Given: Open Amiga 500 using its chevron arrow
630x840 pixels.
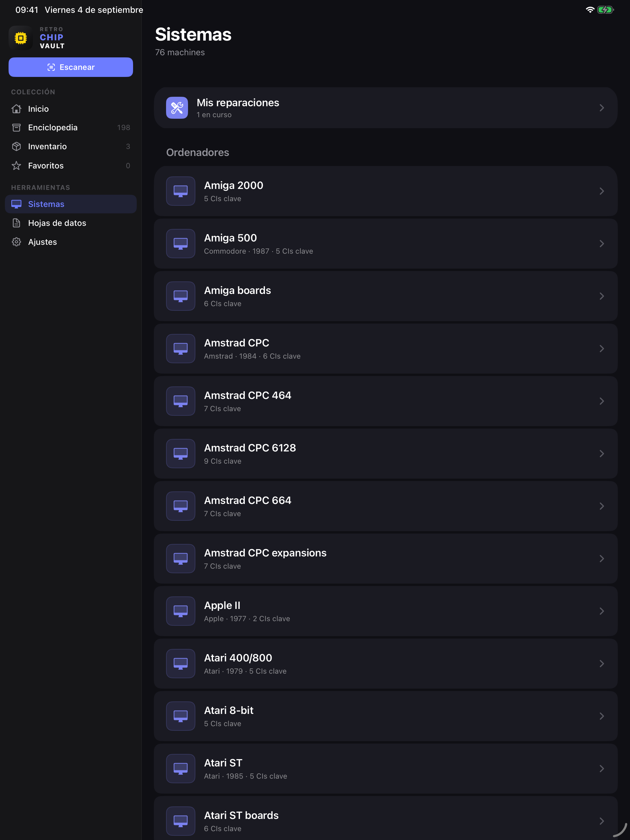Looking at the screenshot, I should [602, 243].
